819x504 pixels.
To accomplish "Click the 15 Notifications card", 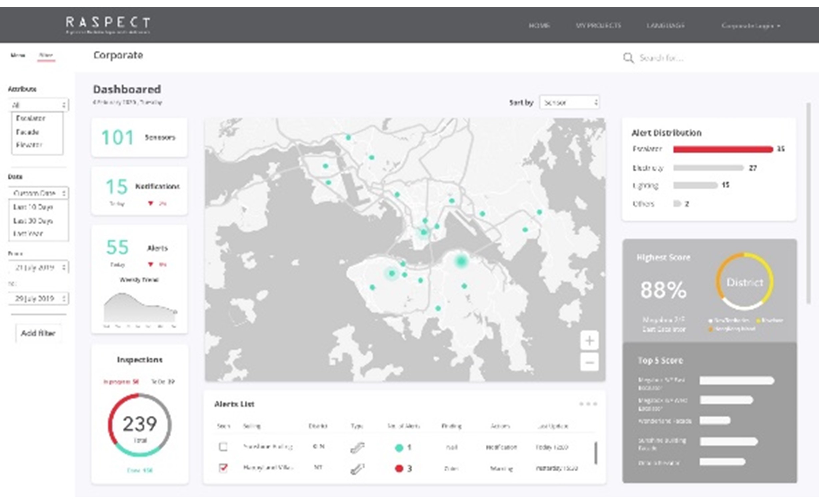I will 139,191.
